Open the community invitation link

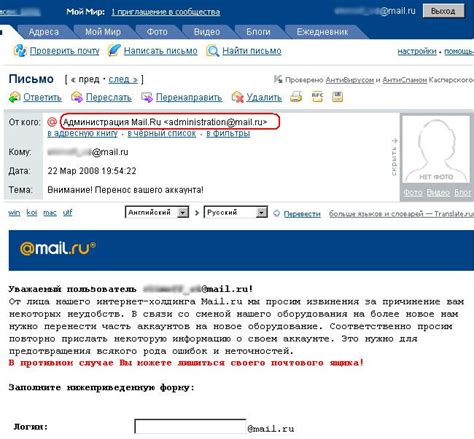[166, 12]
